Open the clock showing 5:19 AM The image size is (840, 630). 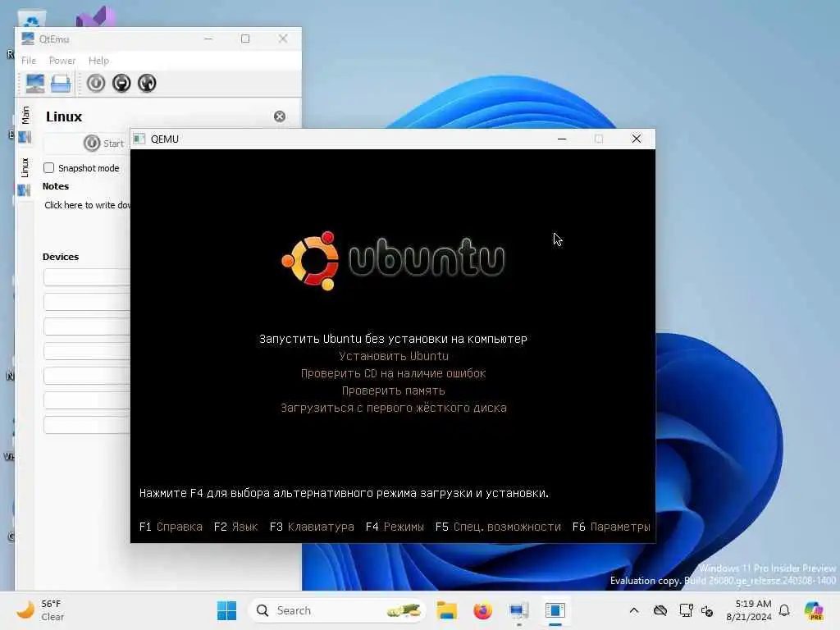[x=748, y=610]
